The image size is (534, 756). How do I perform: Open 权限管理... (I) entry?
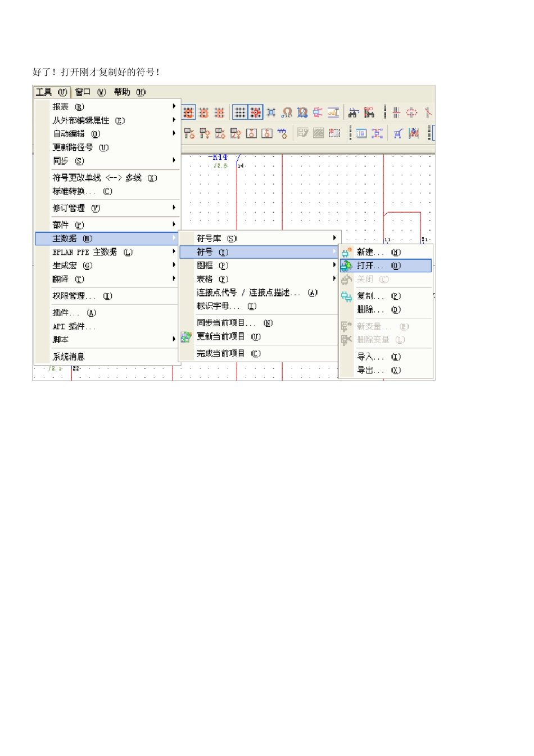(x=107, y=296)
